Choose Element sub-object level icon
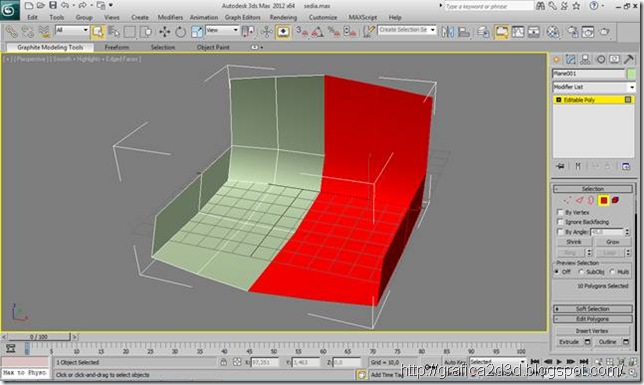Screen dimensions: 644x385 coord(615,200)
